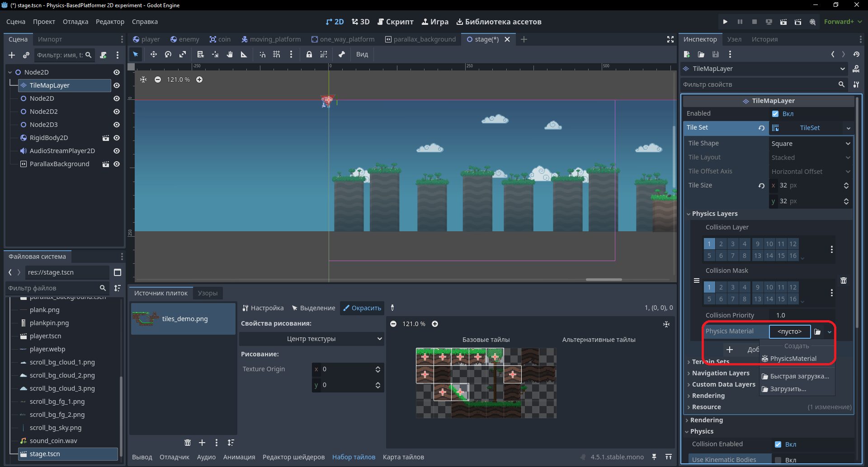Open the inspector history back arrow

(x=833, y=54)
